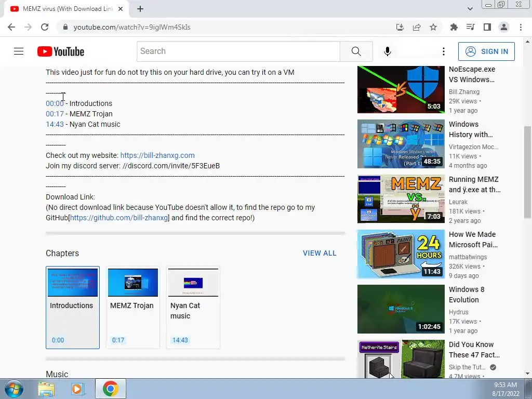The image size is (532, 399).
Task: Click the Bill.Zhanxg channel name
Action: pyautogui.click(x=464, y=92)
